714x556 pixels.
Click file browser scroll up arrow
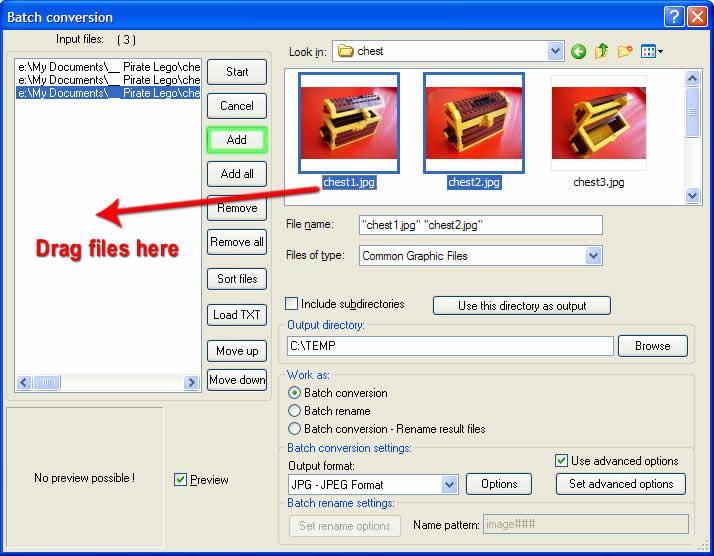tap(692, 79)
